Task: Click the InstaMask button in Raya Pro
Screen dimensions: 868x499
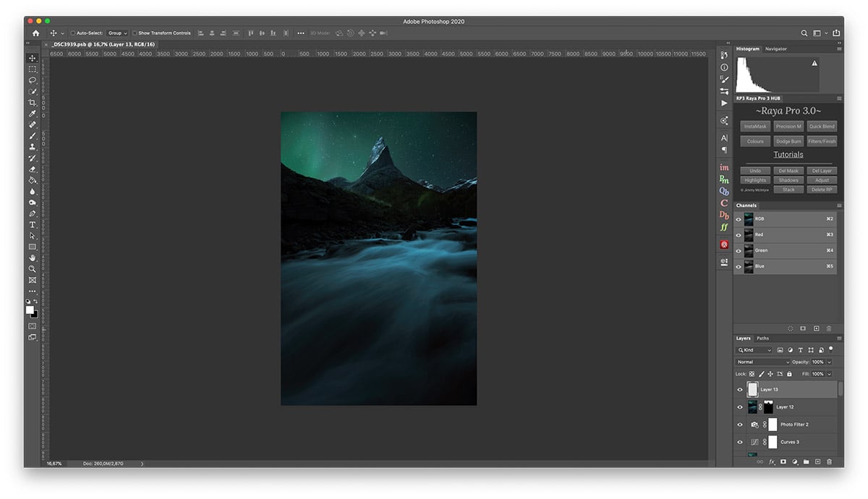Action: (755, 127)
